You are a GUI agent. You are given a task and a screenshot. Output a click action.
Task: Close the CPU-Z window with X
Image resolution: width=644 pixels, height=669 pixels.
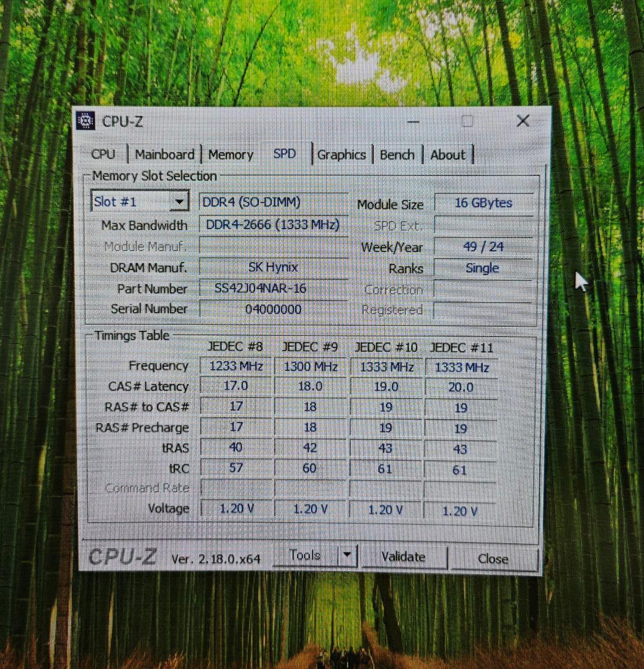(523, 121)
